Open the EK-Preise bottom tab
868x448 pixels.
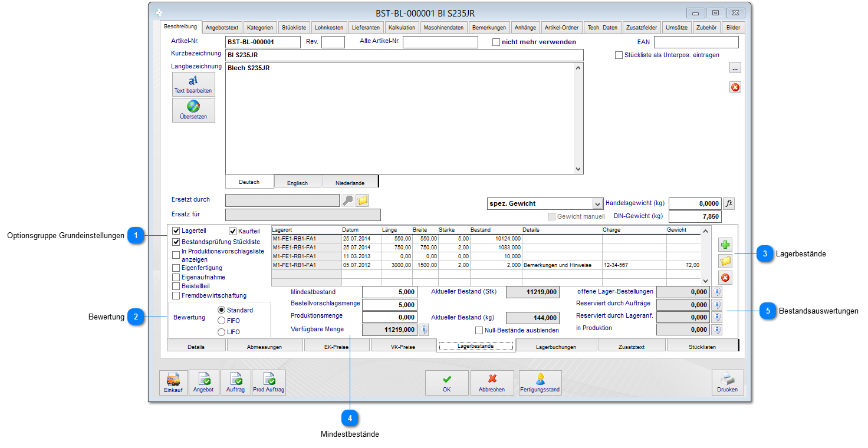tap(337, 347)
